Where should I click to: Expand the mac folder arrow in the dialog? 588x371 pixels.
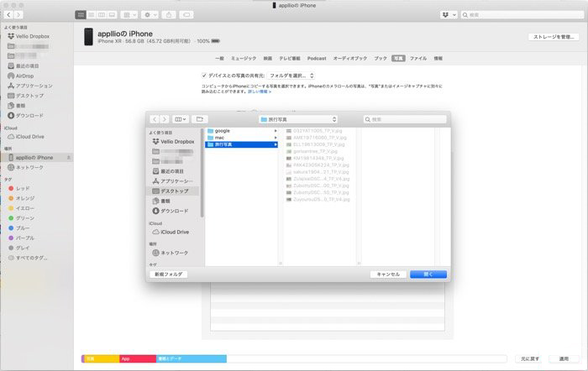coord(276,138)
